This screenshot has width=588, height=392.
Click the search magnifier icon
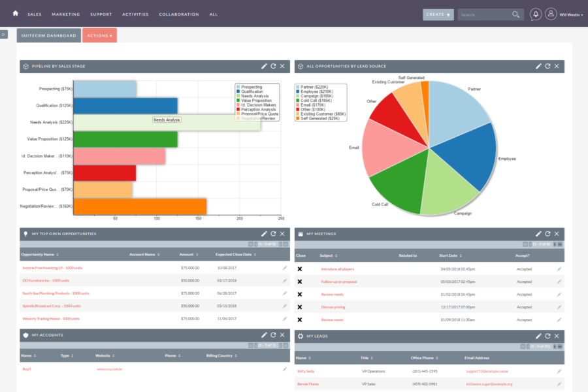pos(516,14)
